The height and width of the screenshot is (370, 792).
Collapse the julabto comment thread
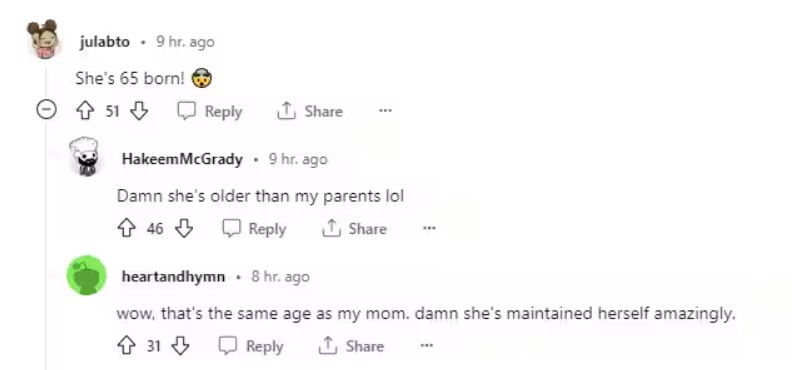point(46,110)
